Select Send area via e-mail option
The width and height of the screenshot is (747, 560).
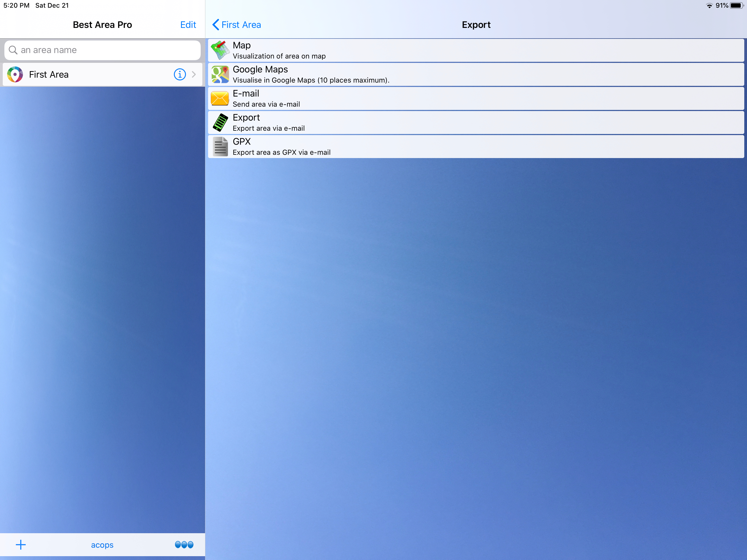pyautogui.click(x=266, y=104)
